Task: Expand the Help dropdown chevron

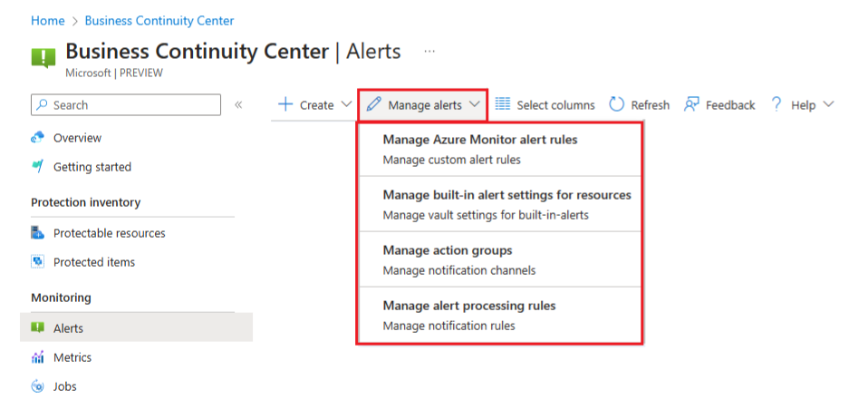Action: 828,104
